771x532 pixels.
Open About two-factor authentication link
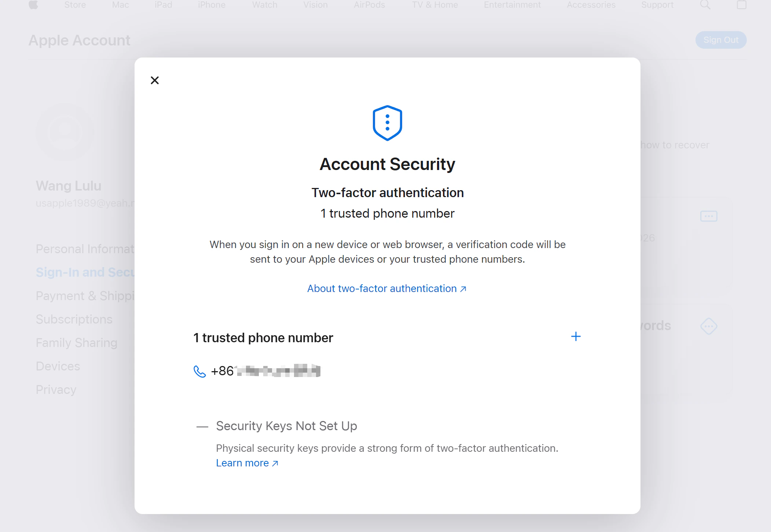click(x=386, y=288)
